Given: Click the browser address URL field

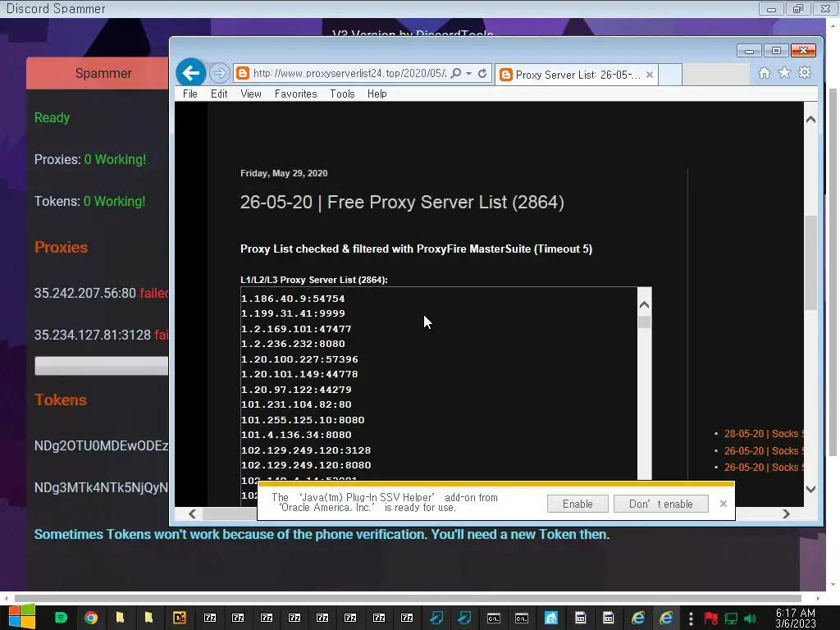Looking at the screenshot, I should (x=348, y=73).
